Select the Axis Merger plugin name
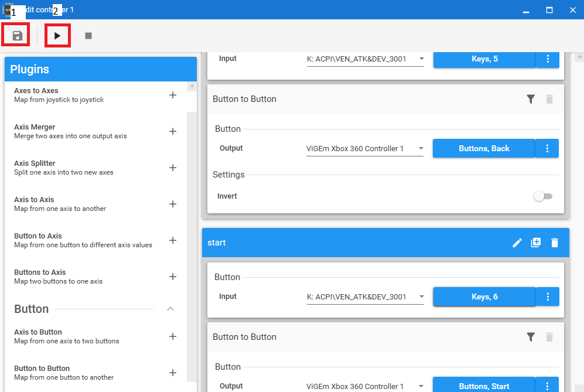The height and width of the screenshot is (392, 584). [x=35, y=127]
